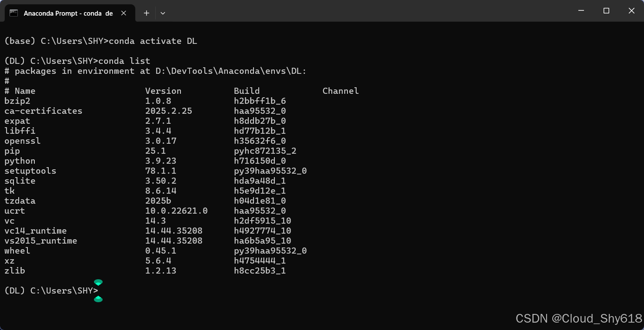Screen dimensions: 644x330
Task: Expand the new tab profile dropdown chevron
Action: (x=163, y=13)
